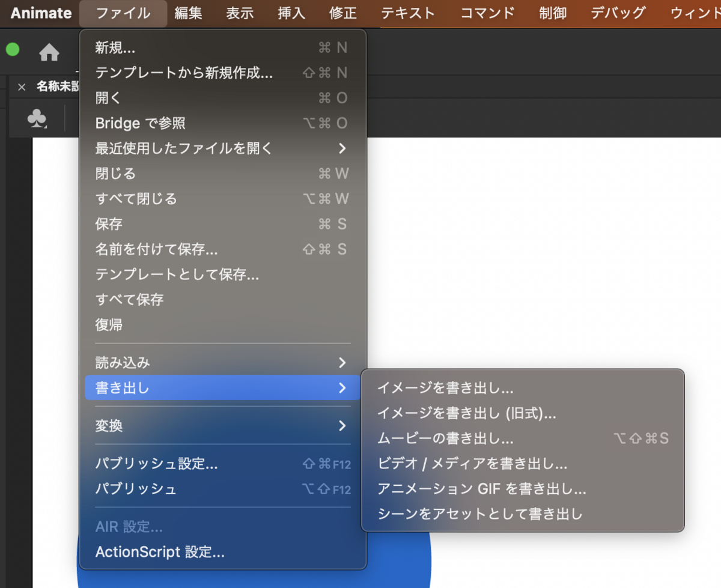Click the highlighted 書き出し entry
Screen dimensions: 721x588
tap(223, 388)
